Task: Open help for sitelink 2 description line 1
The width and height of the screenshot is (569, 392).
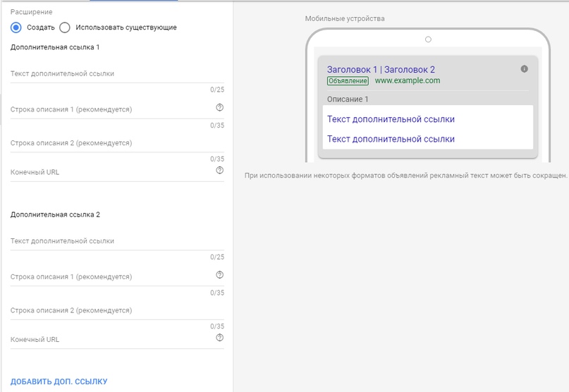Action: (x=219, y=275)
